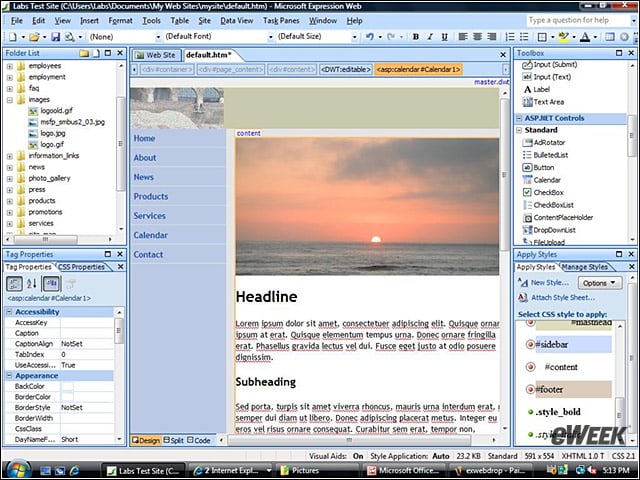Collapse the Accessibility property group

(9, 312)
